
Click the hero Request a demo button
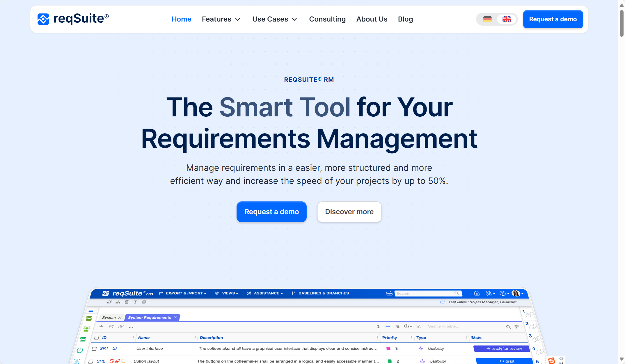[271, 212]
